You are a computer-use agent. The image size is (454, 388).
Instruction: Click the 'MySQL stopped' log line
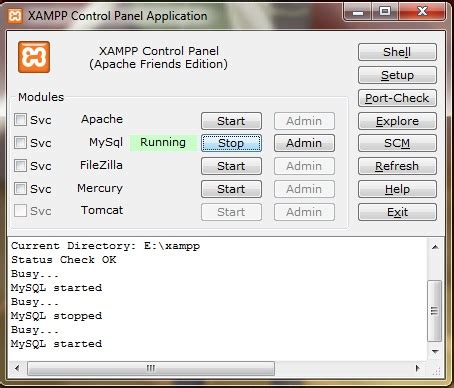[56, 316]
